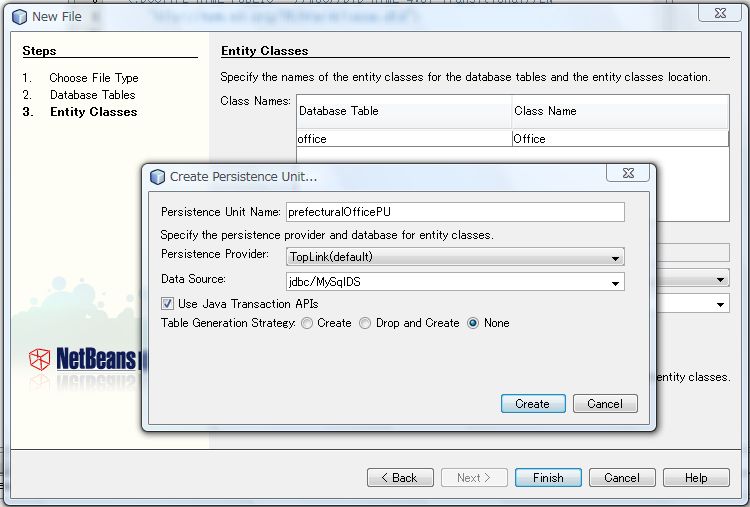Viewport: 750px width, 507px height.
Task: Close the New File wizard window
Action: pyautogui.click(x=714, y=14)
